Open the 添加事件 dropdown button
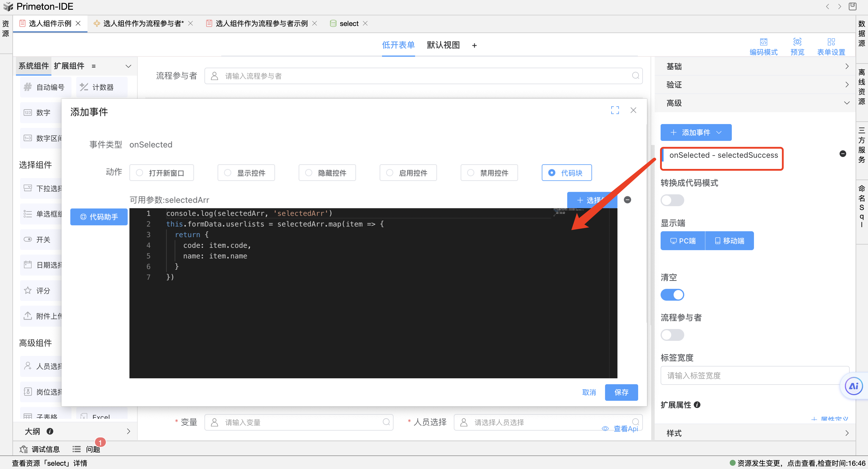The width and height of the screenshot is (868, 469). pyautogui.click(x=695, y=132)
